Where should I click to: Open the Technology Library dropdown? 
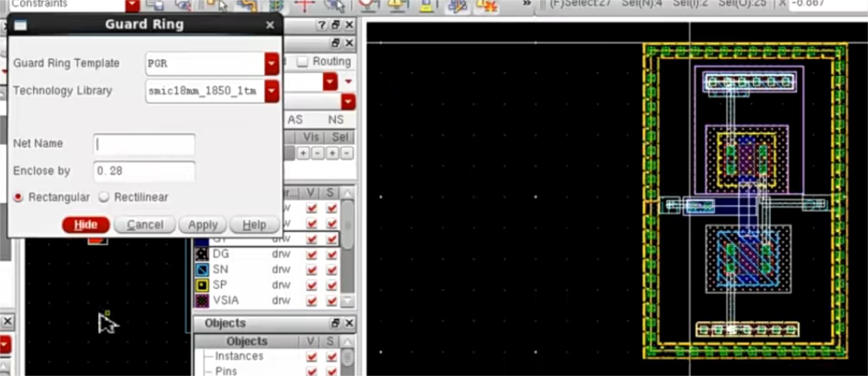pos(271,91)
